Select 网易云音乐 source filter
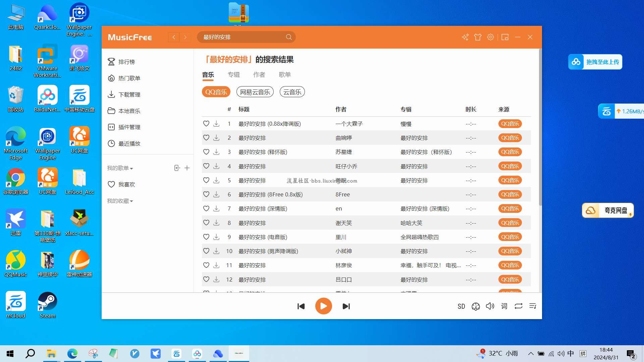This screenshot has width=644, height=362. point(255,92)
